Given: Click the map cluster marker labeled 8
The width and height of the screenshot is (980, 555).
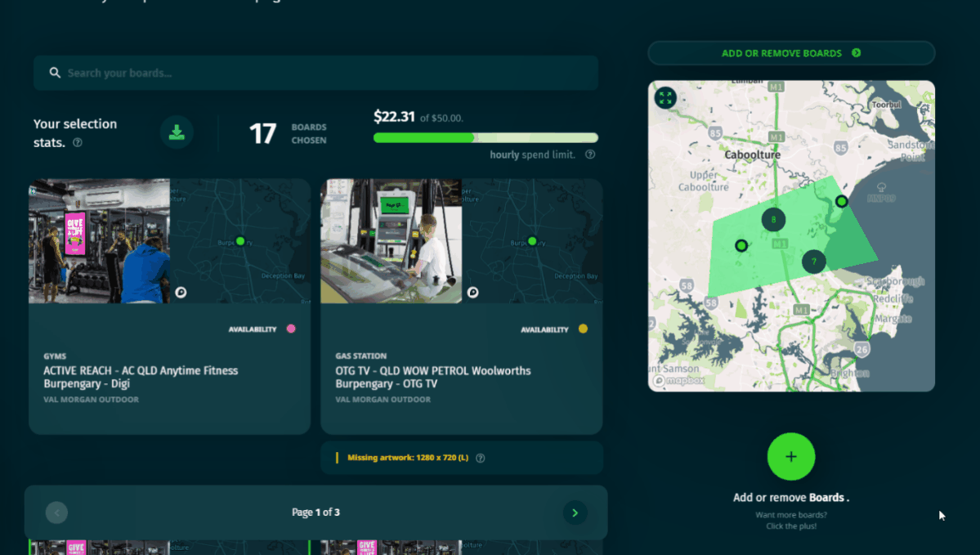Looking at the screenshot, I should (x=773, y=219).
